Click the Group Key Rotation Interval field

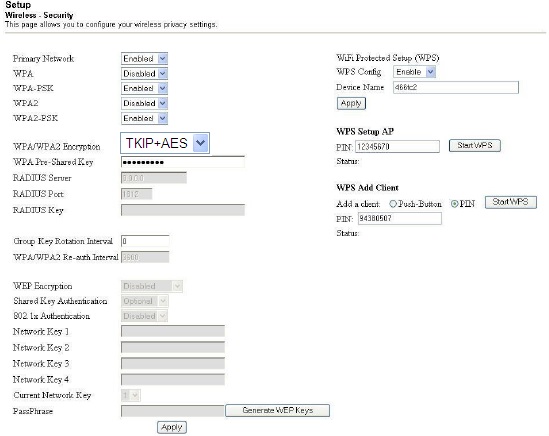tap(145, 241)
